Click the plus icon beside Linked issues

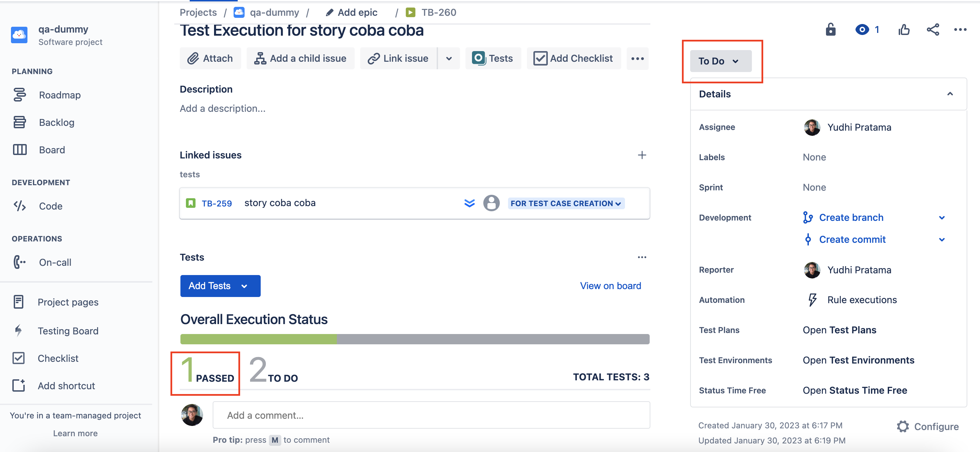click(x=642, y=155)
